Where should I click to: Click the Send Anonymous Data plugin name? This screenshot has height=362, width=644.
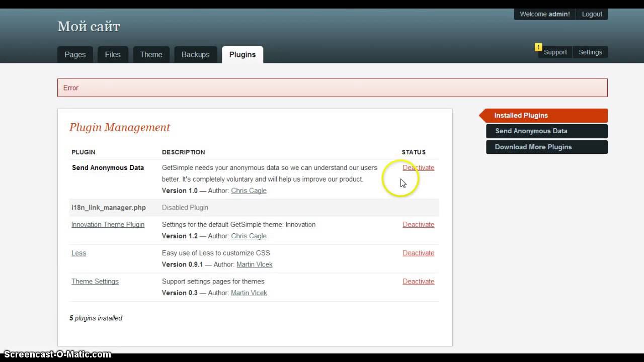point(108,168)
